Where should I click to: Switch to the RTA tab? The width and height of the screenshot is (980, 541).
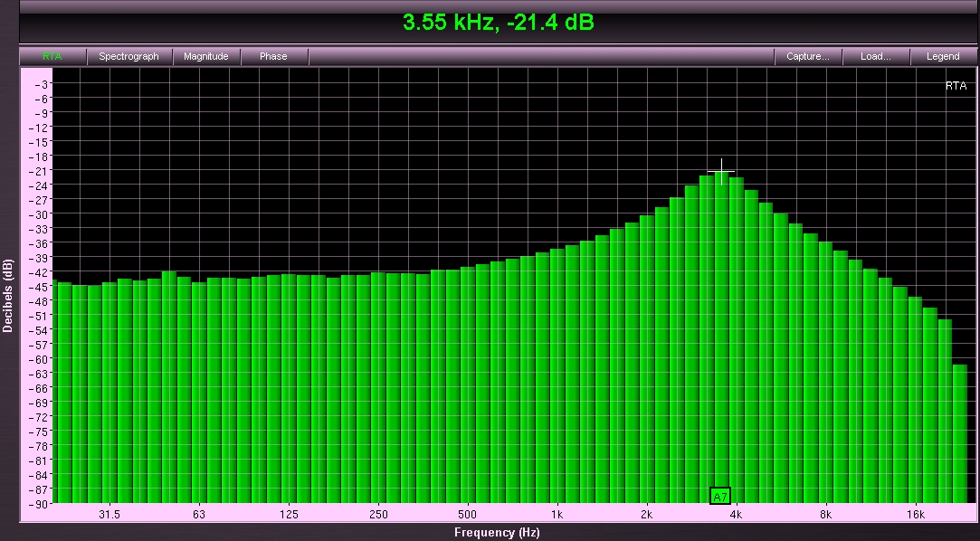[x=52, y=56]
